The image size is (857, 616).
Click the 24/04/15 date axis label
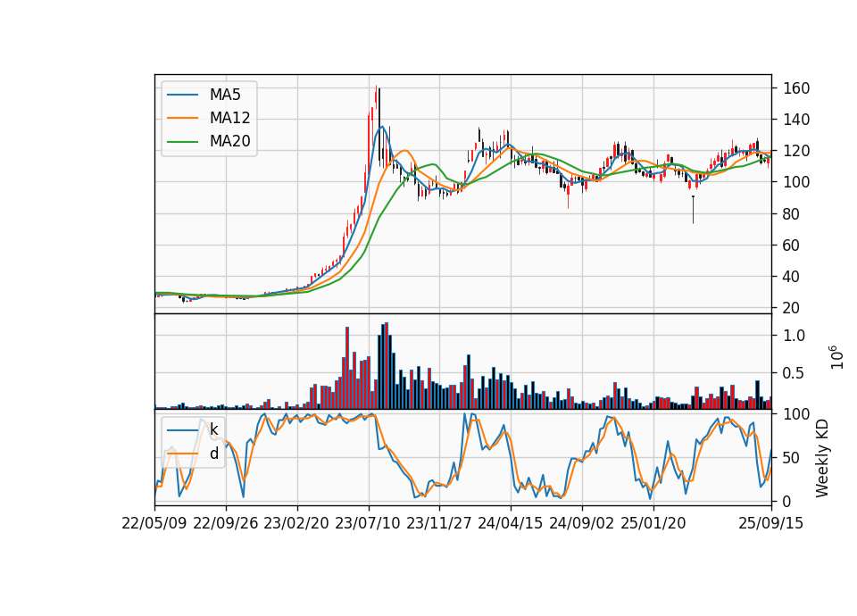[511, 523]
